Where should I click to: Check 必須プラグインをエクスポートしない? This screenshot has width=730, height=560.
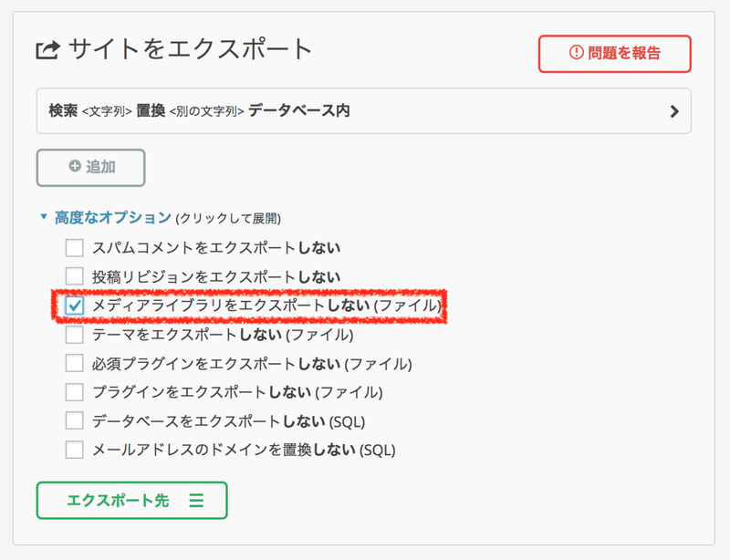pos(75,363)
